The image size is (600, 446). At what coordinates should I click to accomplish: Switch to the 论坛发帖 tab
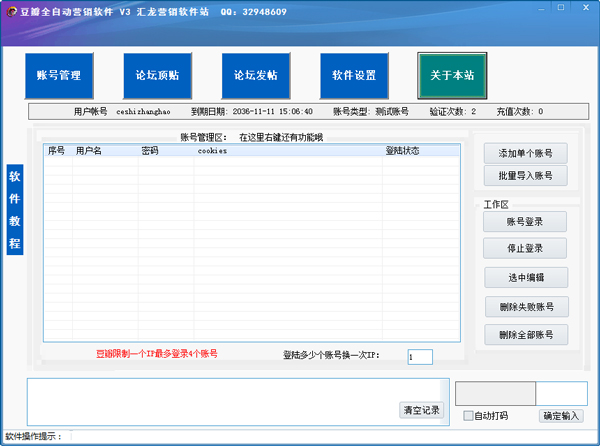[256, 76]
